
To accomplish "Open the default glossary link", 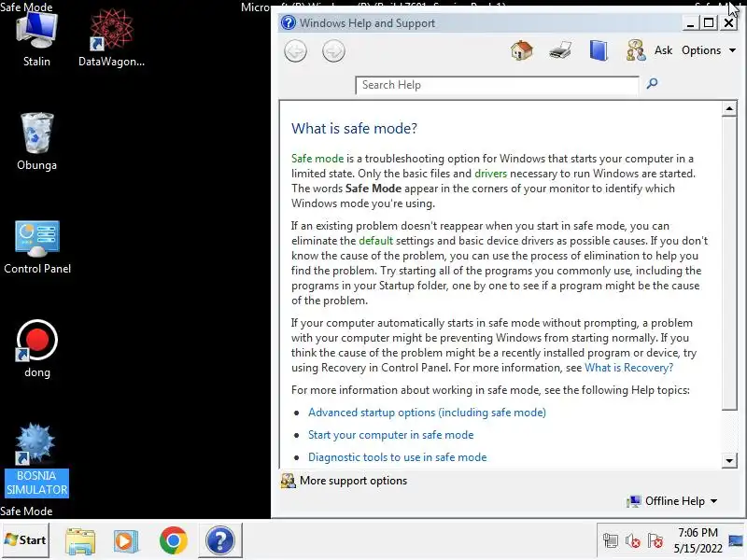I will [376, 241].
